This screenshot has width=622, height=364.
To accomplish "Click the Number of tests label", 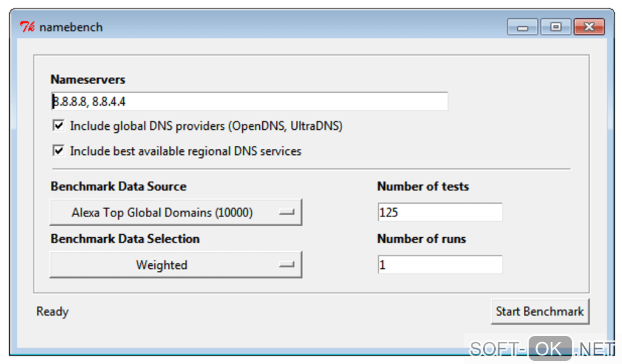I will 423,187.
